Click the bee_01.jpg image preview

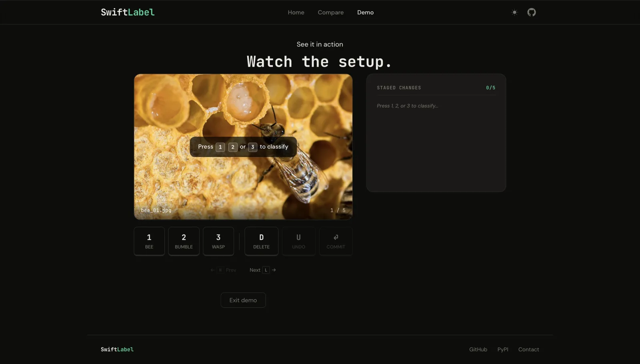point(243,147)
